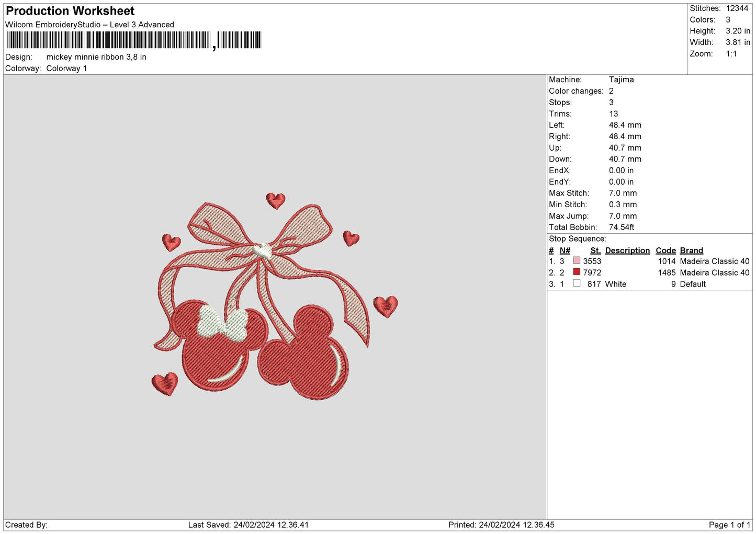Click the embroidery design preview image
756x534 pixels.
point(275,297)
